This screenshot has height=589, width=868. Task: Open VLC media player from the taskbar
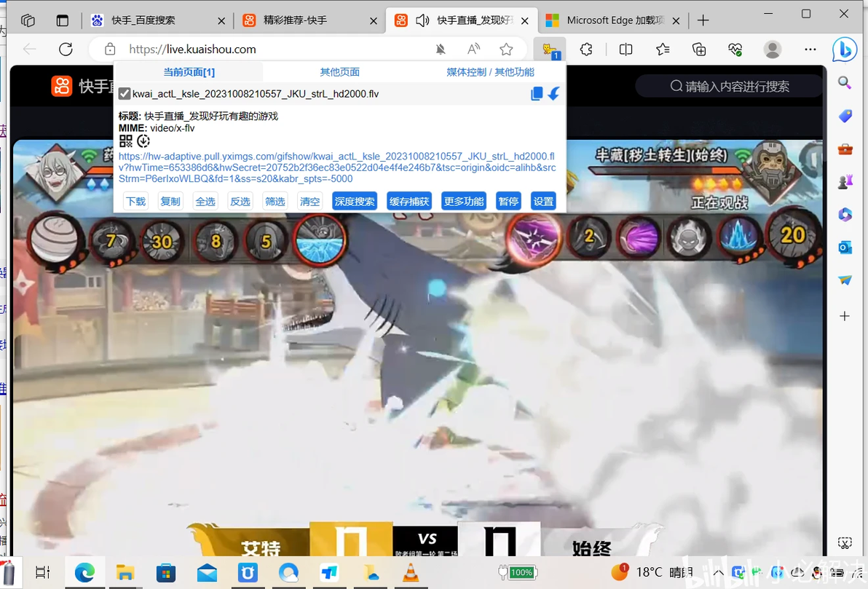click(411, 572)
